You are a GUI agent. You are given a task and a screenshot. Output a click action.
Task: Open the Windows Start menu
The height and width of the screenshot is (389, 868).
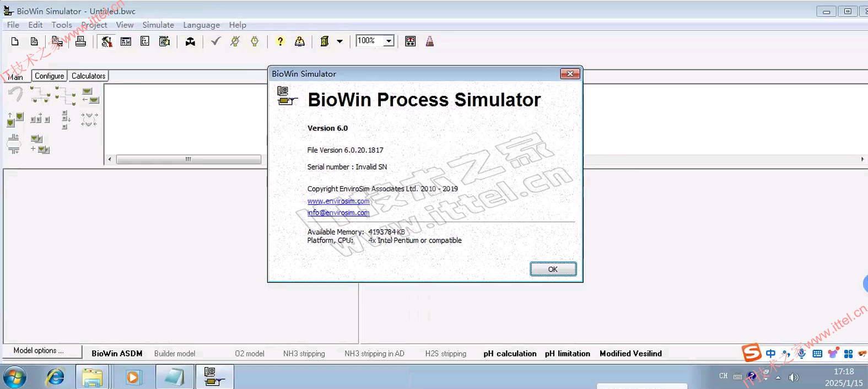pos(15,377)
